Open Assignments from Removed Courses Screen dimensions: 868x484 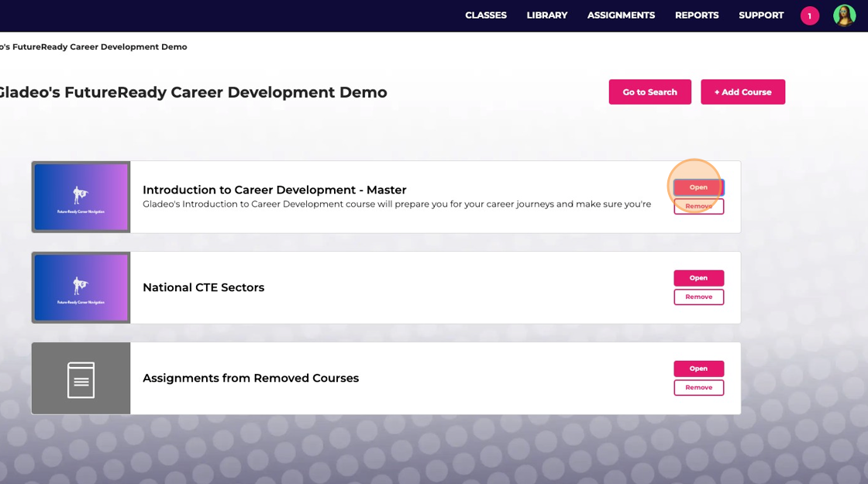pos(698,369)
